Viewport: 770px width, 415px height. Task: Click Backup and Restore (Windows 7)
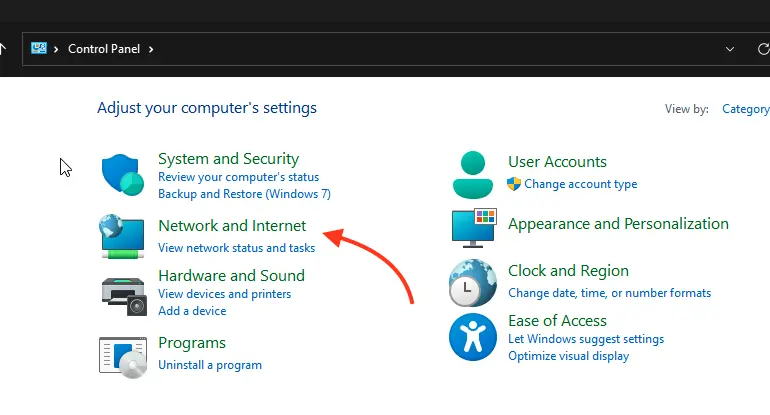[244, 194]
